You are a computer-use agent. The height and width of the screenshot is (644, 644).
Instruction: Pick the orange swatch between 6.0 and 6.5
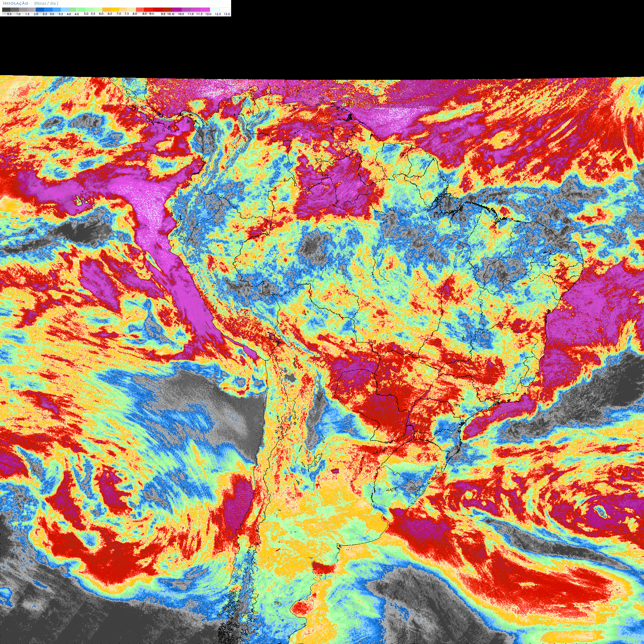click(106, 10)
